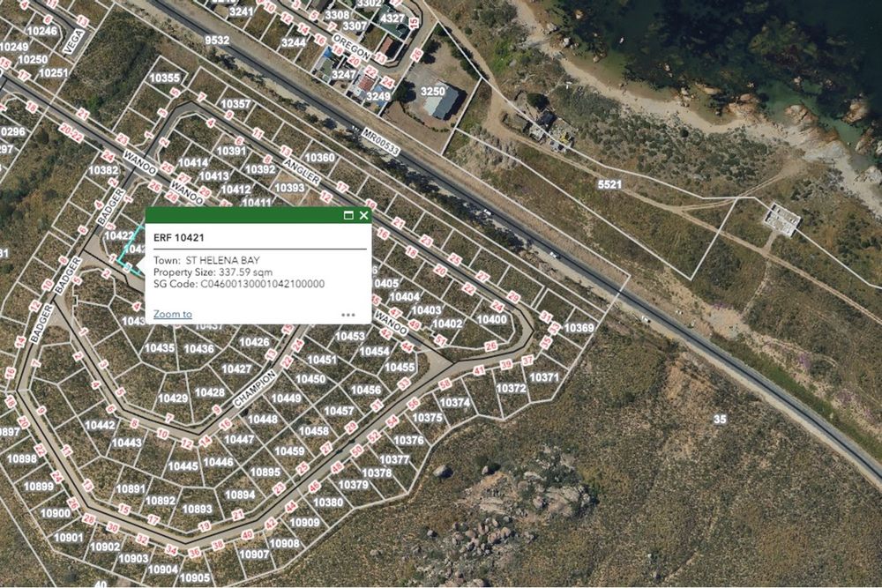Select erf 10369 on the map
Image resolution: width=882 pixels, height=588 pixels.
pyautogui.click(x=579, y=328)
